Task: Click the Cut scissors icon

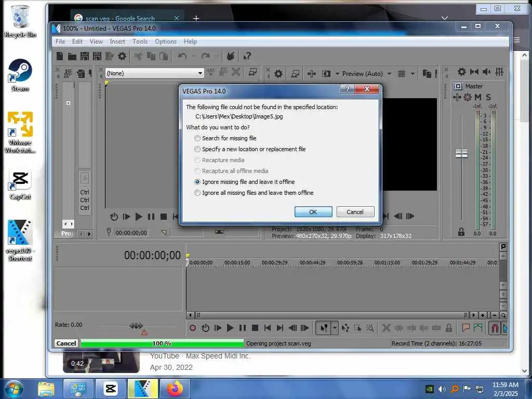Action: (138, 56)
